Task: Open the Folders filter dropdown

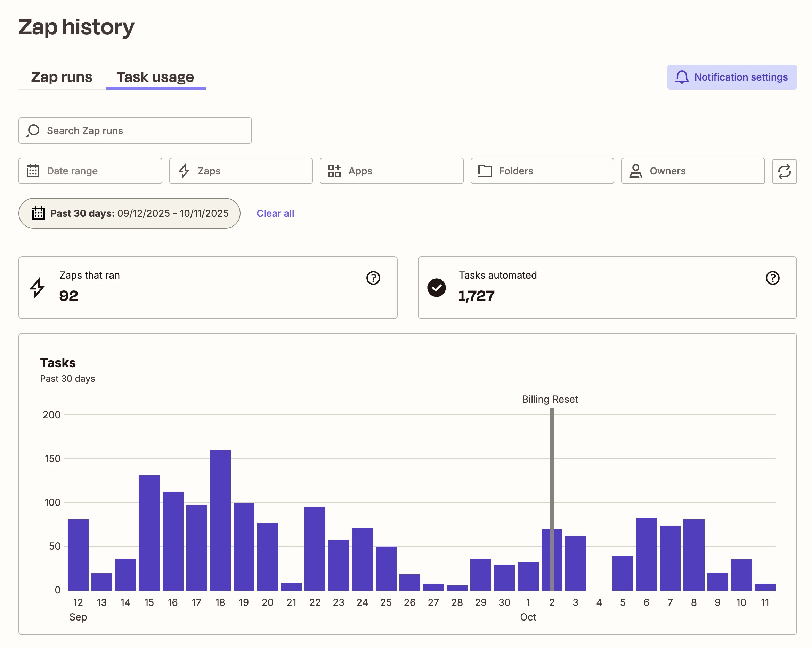Action: (x=542, y=171)
